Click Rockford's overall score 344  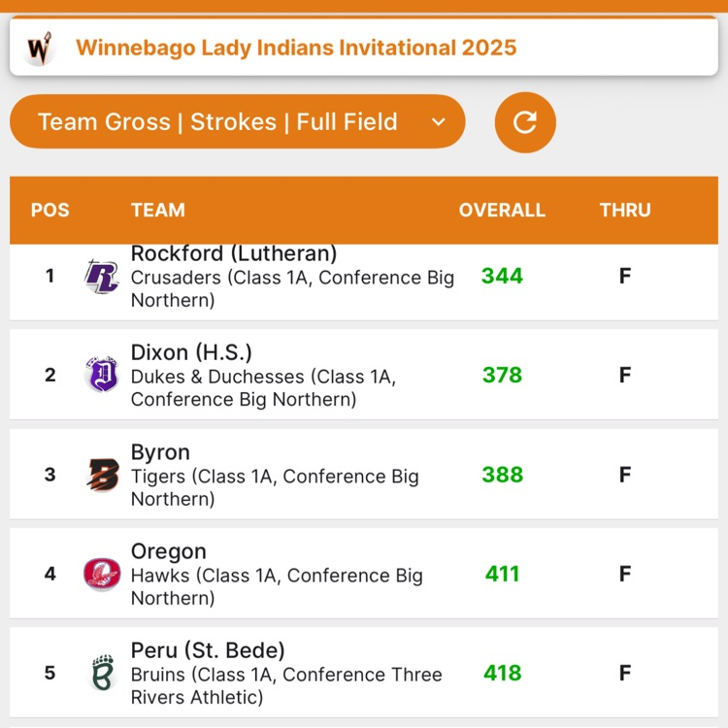coord(502,276)
